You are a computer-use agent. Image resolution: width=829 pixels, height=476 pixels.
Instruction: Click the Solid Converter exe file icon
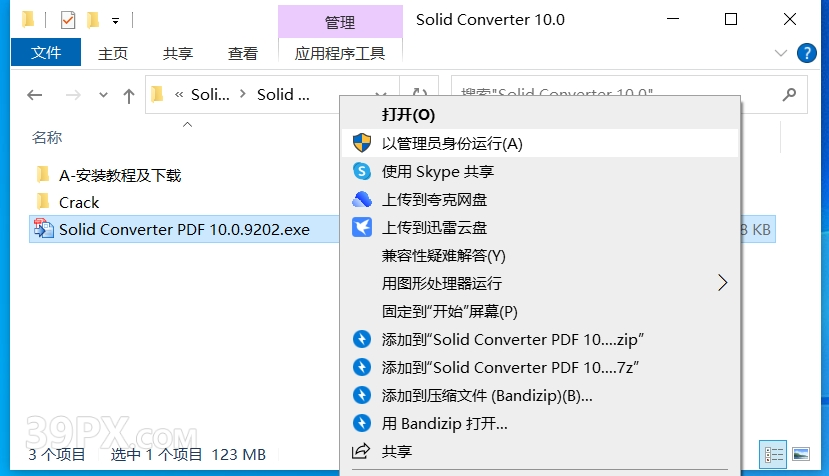pos(43,229)
